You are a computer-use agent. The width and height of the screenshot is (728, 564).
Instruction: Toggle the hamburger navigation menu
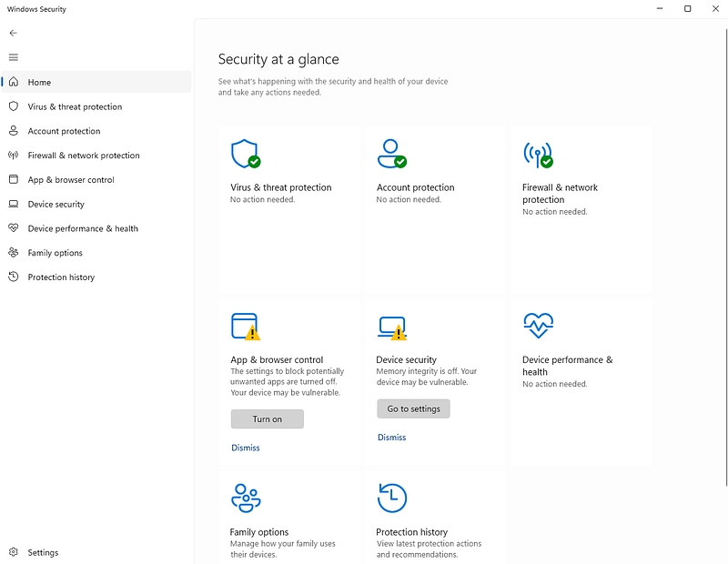[14, 57]
